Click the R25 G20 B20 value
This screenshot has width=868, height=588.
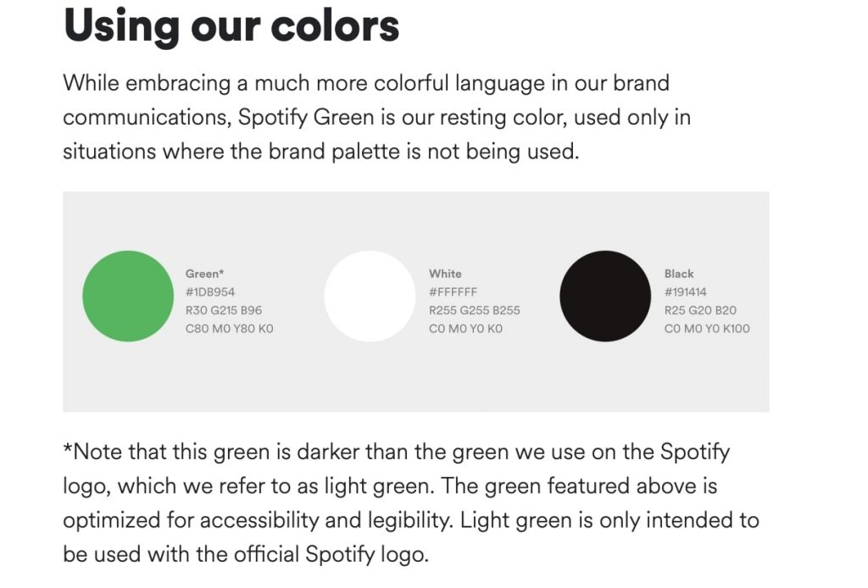[x=700, y=310]
